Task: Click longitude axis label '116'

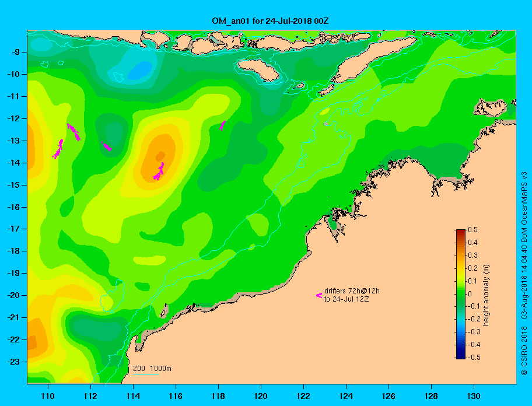Action: 176,396
